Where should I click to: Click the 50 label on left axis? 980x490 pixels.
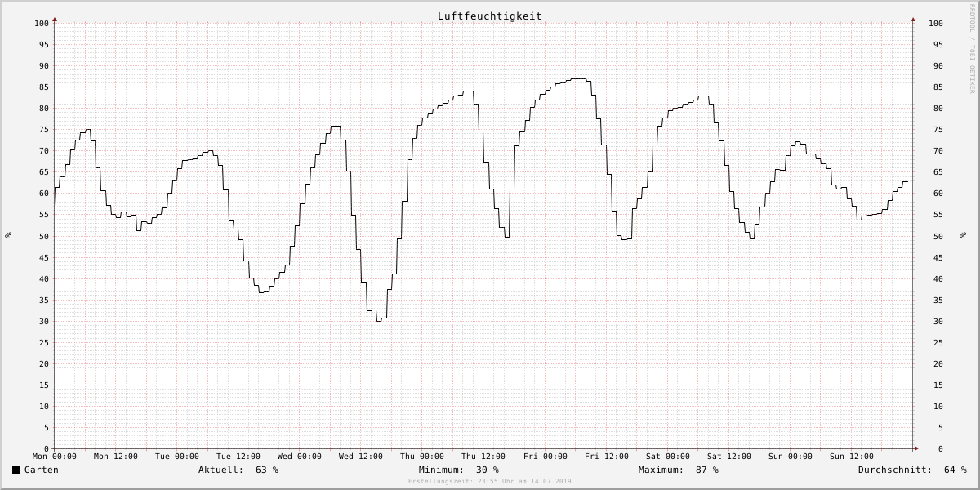point(44,236)
